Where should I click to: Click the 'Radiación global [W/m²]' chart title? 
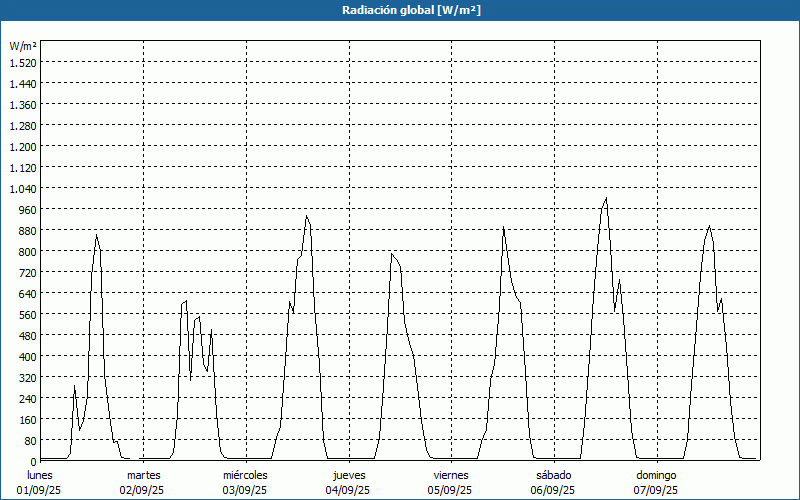(400, 10)
